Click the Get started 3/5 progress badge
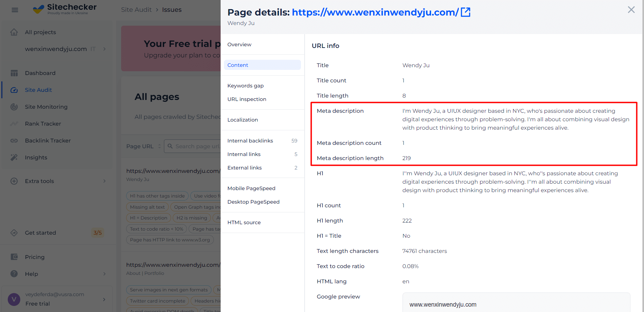Screen dimensions: 644x312 click(x=97, y=233)
